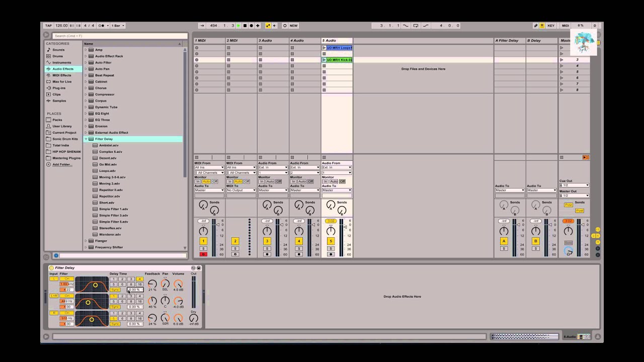Select Sounds category in browser
The image size is (644, 362).
pos(58,50)
